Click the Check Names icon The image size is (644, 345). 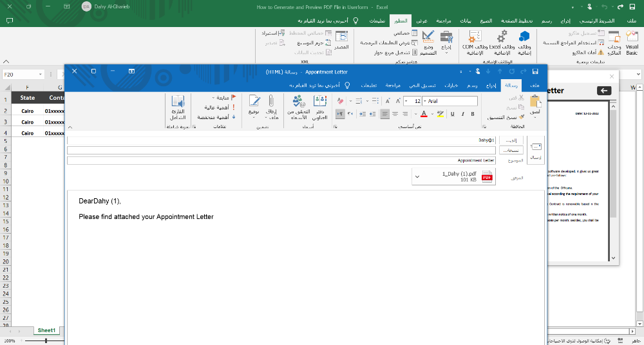[299, 101]
